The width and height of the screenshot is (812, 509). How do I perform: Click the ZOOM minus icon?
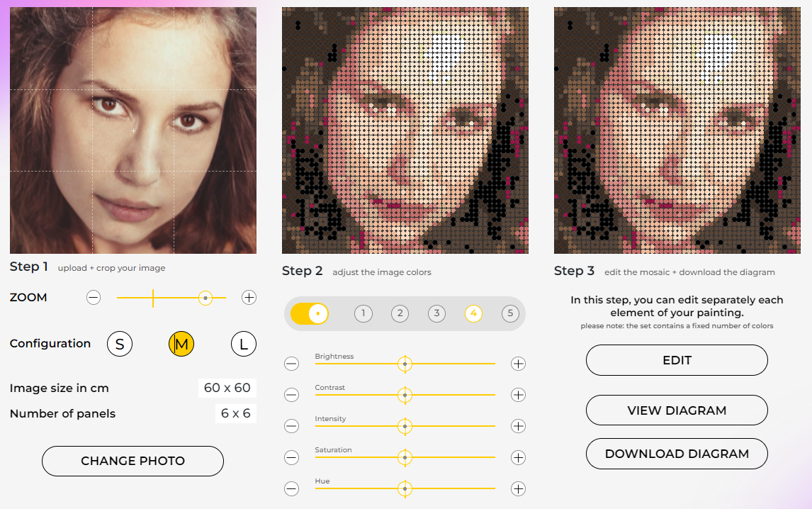(x=94, y=298)
